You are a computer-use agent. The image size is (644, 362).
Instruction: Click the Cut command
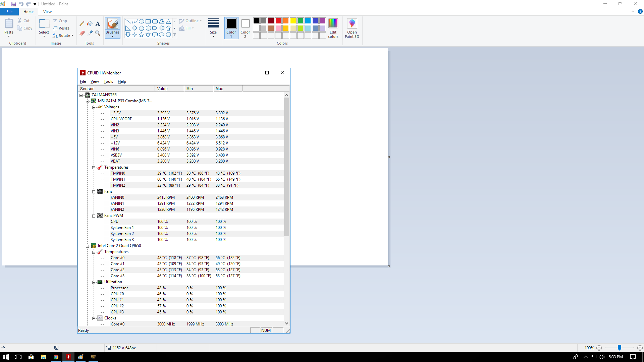point(24,21)
